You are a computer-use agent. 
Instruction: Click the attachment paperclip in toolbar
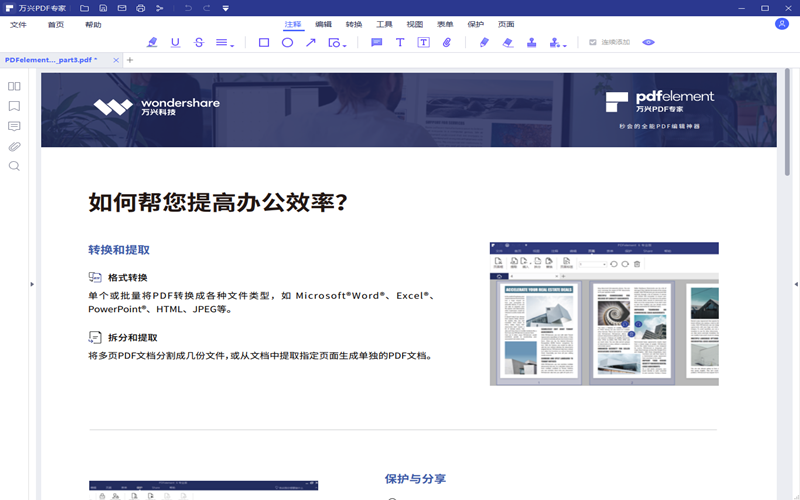pos(447,43)
